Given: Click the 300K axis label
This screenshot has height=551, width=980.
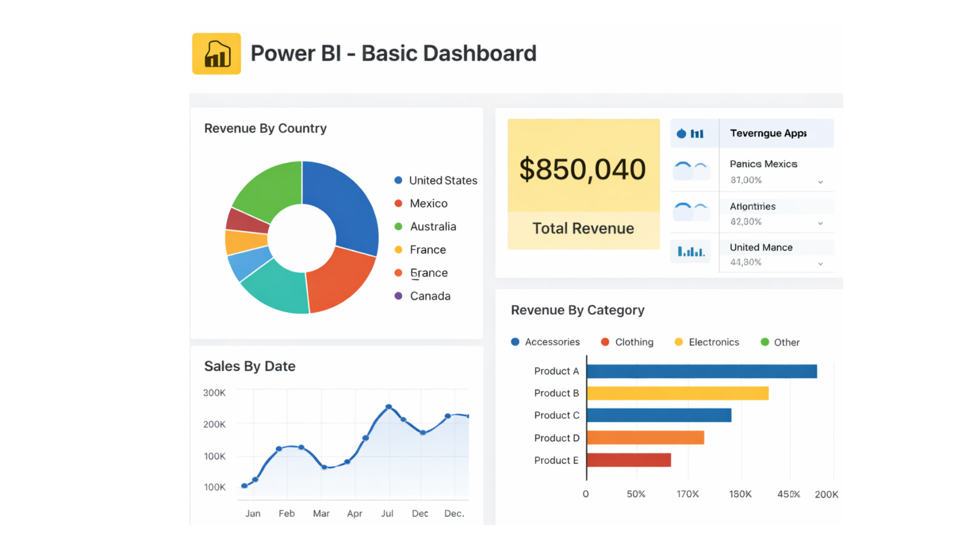Looking at the screenshot, I should pos(214,393).
